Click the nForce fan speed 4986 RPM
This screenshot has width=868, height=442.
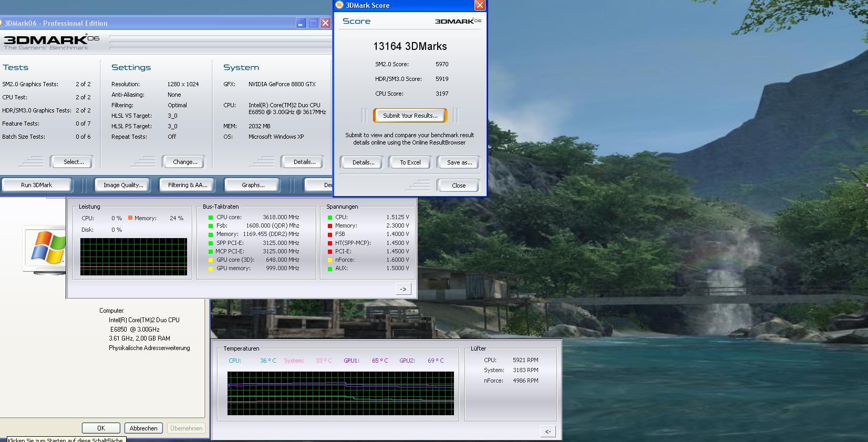click(x=525, y=381)
